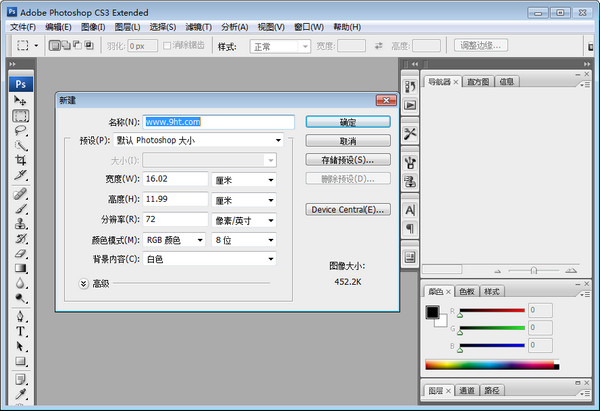Screen dimensions: 600x411
Task: Open the History panel icon in dock
Action: coord(410,87)
